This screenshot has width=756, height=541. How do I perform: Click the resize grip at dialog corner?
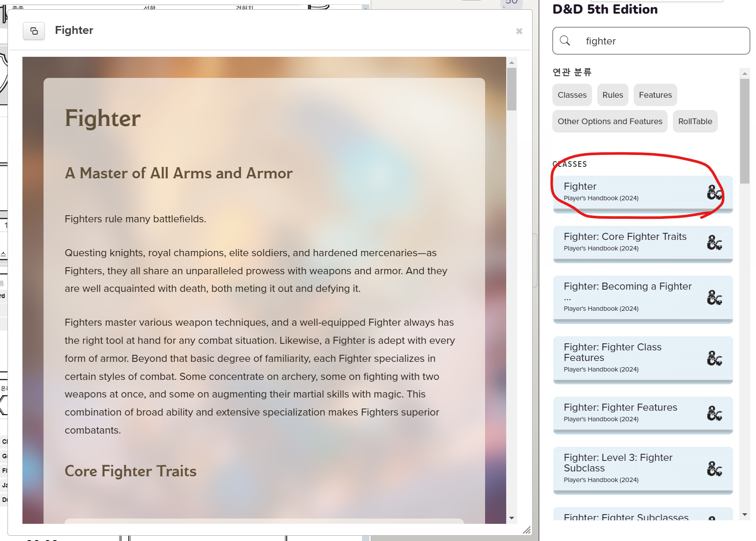tap(527, 530)
